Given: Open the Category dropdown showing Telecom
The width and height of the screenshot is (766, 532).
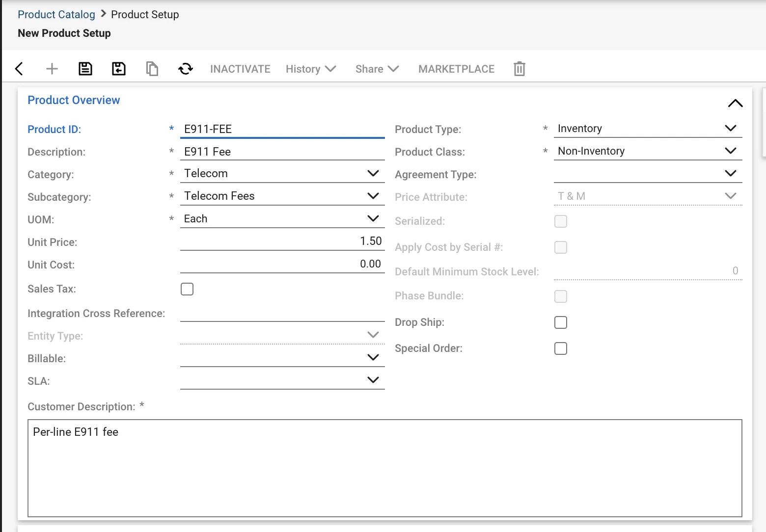Looking at the screenshot, I should (282, 174).
